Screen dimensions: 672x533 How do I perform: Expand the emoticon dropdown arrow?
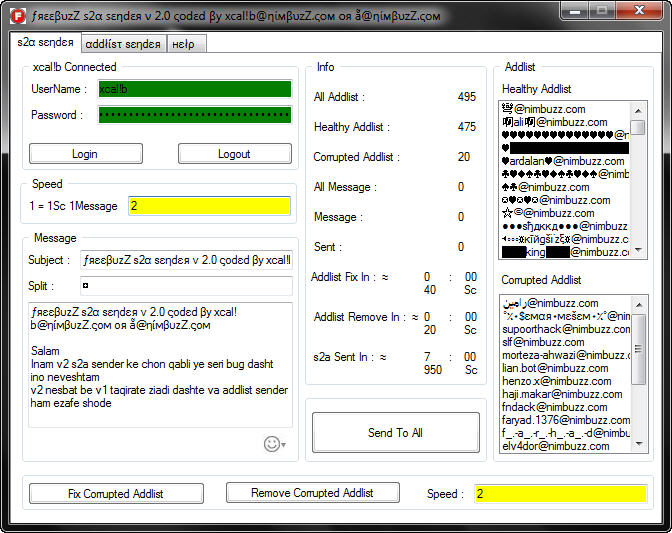[284, 445]
